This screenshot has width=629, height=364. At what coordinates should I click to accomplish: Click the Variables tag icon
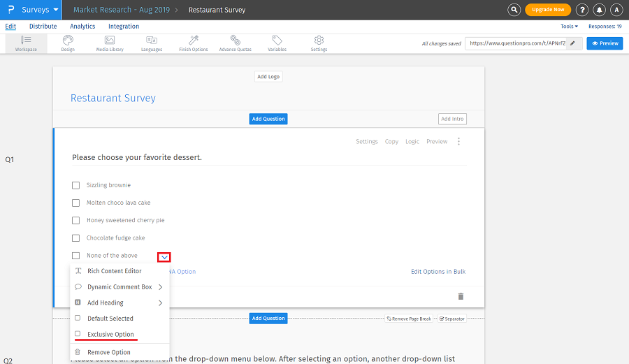click(x=277, y=41)
